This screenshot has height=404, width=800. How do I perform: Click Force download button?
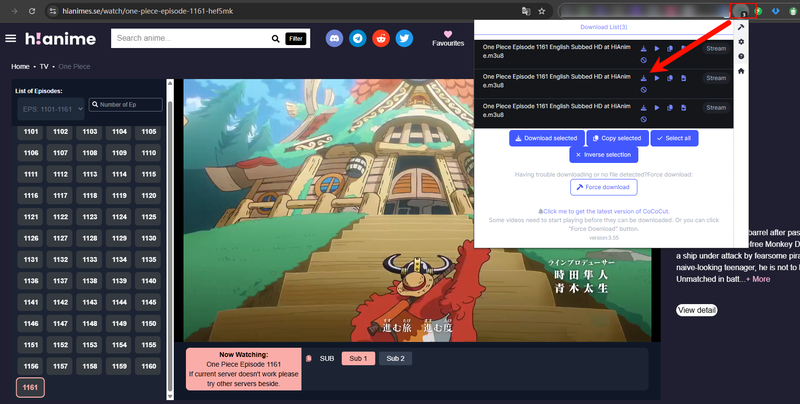click(604, 187)
